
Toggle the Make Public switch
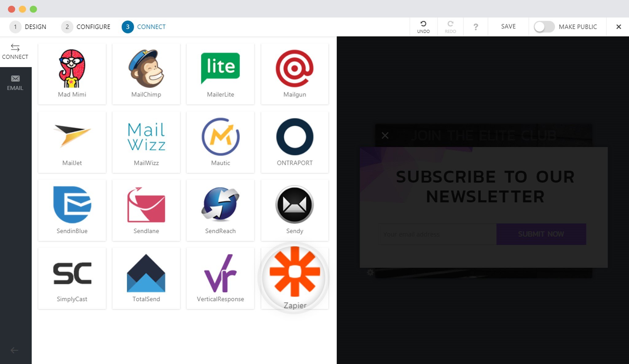(x=544, y=27)
